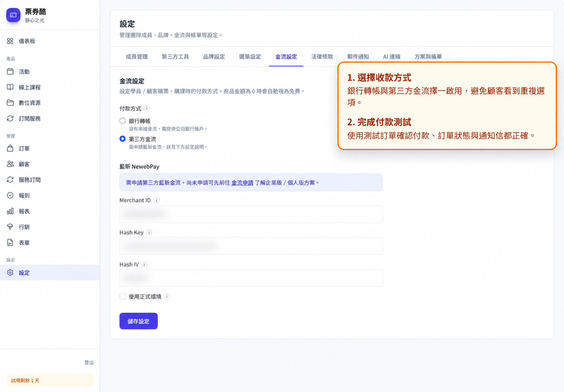Click info icon beside 使用正式環境
The height and width of the screenshot is (392, 564).
pos(167,296)
